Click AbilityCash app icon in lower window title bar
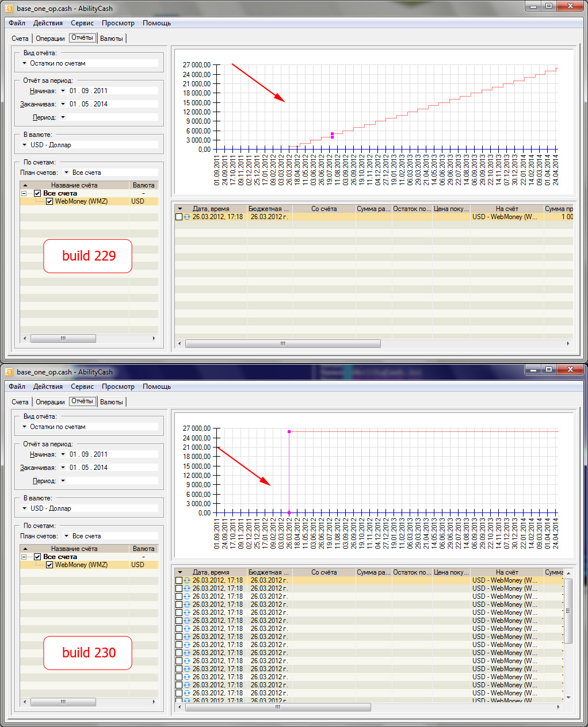Viewport: 588px width, 727px height. click(9, 372)
